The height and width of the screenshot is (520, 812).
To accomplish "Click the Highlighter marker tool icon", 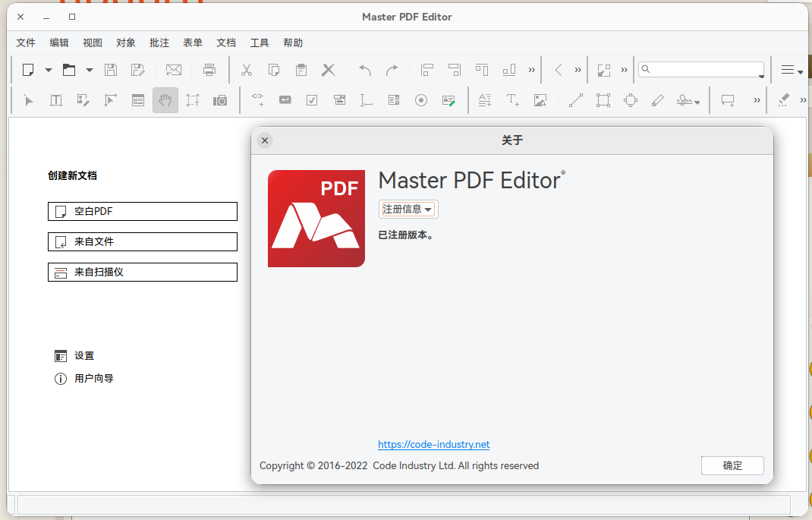I will click(x=783, y=100).
